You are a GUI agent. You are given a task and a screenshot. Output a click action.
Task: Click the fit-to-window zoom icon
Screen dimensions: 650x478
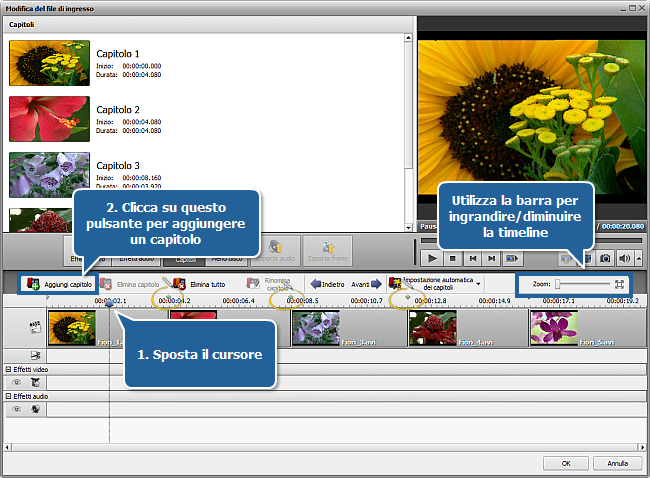click(x=620, y=284)
